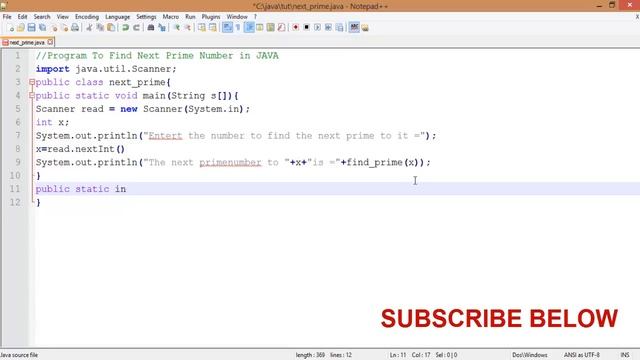Click the 'x=read.nextInt()' line
The image size is (640, 360).
[80, 149]
